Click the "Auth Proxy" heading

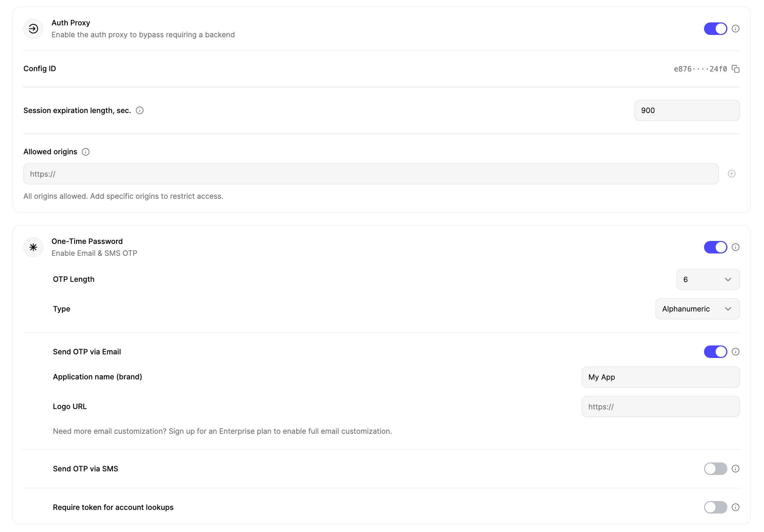71,23
